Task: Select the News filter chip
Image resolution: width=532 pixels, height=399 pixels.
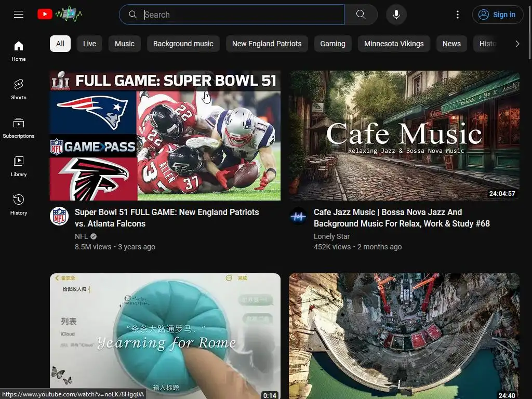Action: [451, 44]
